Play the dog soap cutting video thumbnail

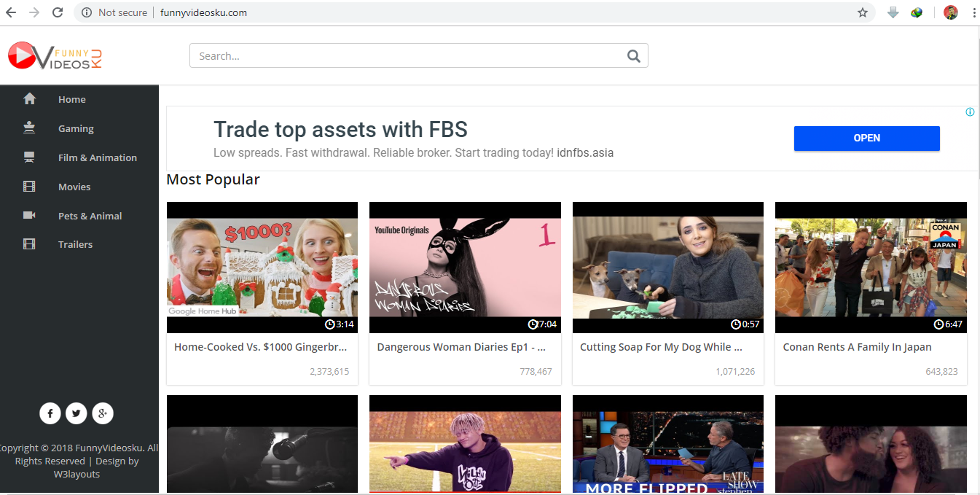coord(668,268)
